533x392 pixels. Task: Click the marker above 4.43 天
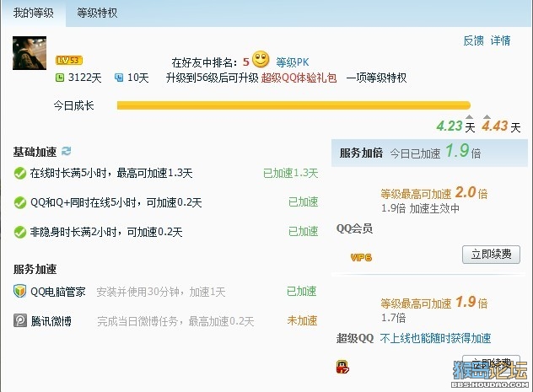[x=487, y=117]
